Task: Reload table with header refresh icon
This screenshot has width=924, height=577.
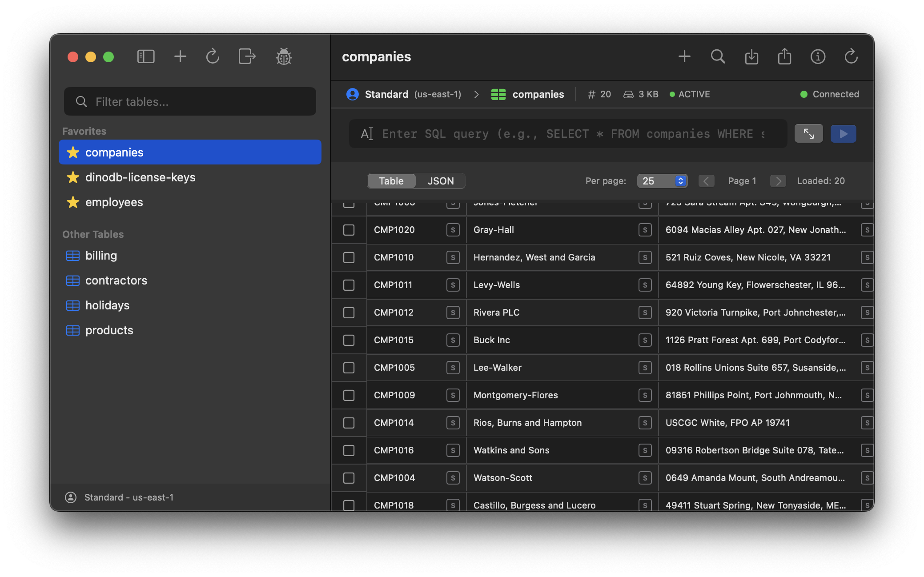Action: coord(851,56)
